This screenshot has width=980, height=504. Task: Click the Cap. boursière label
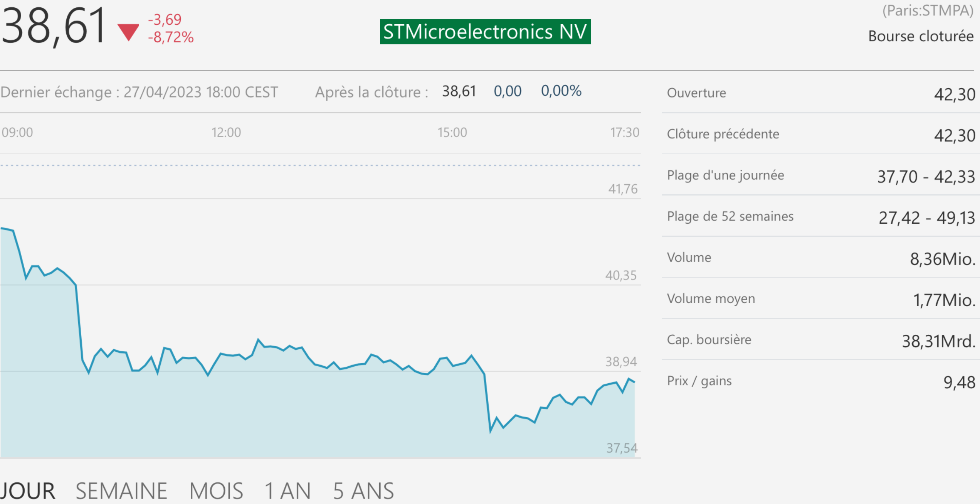[709, 340]
